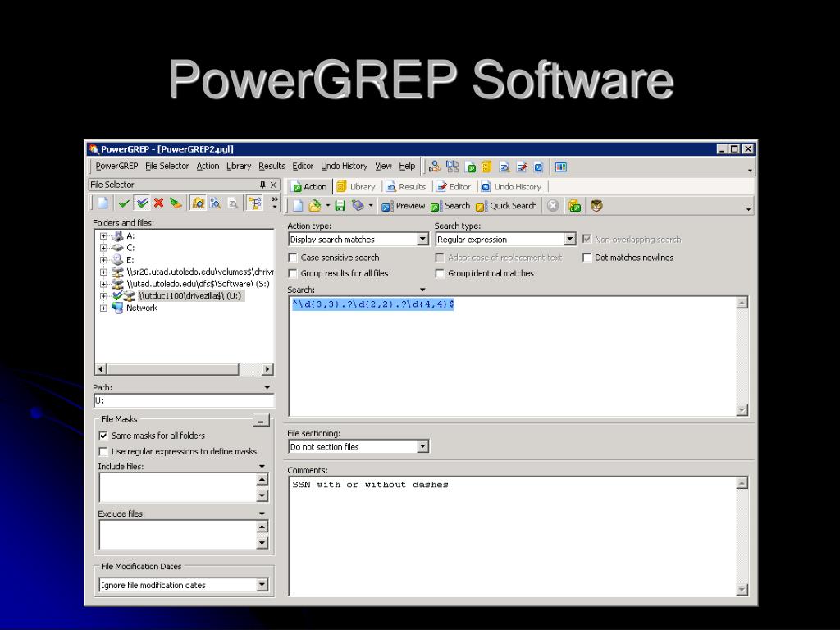Click the gray disabled abort X icon
Viewport: 840px width, 630px height.
tap(553, 206)
